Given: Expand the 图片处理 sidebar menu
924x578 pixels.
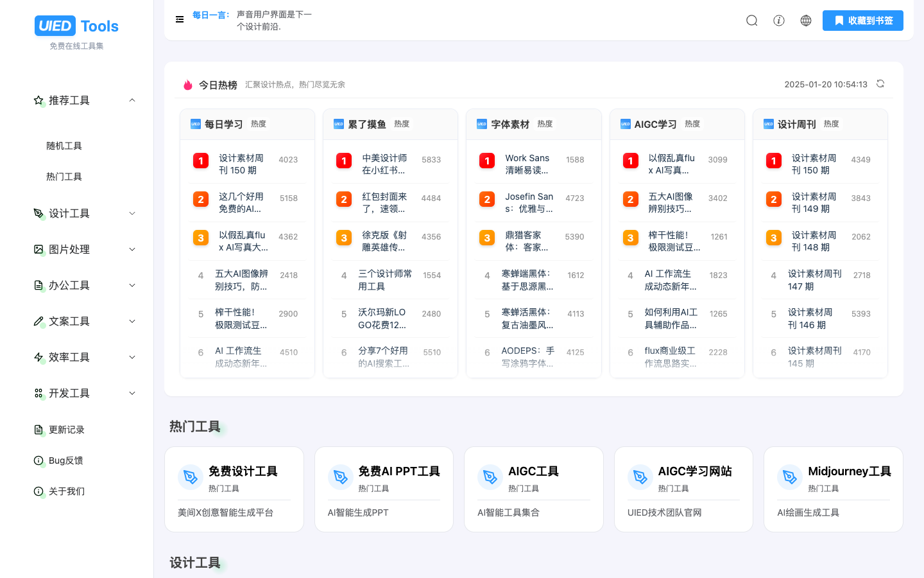Looking at the screenshot, I should [x=132, y=249].
